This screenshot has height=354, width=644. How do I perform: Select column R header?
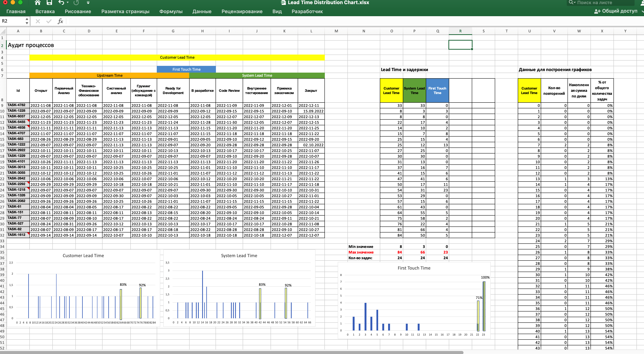(460, 31)
